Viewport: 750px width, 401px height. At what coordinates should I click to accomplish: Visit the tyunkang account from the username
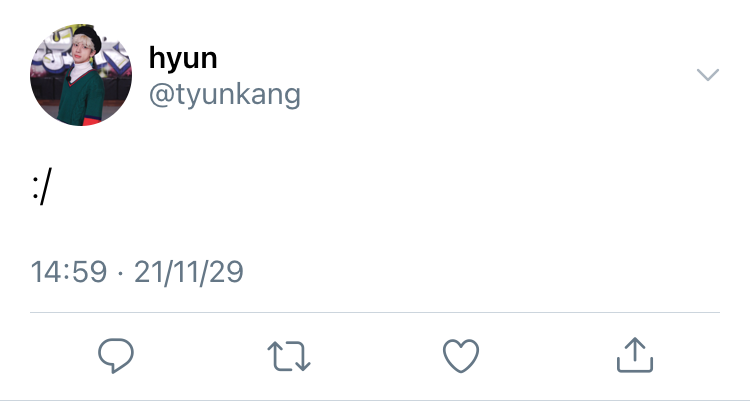tap(225, 94)
